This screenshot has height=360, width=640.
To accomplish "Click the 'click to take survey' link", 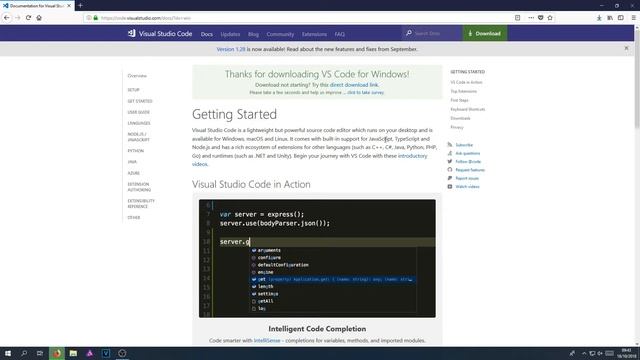I will (x=365, y=93).
